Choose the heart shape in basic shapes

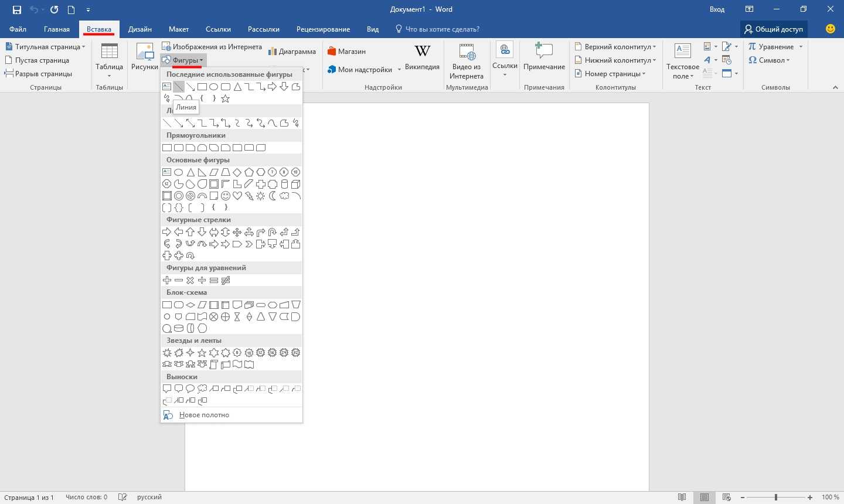(x=237, y=196)
